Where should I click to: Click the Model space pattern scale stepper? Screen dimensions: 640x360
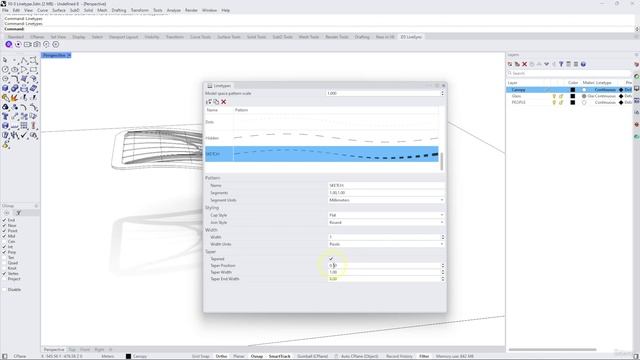point(442,93)
